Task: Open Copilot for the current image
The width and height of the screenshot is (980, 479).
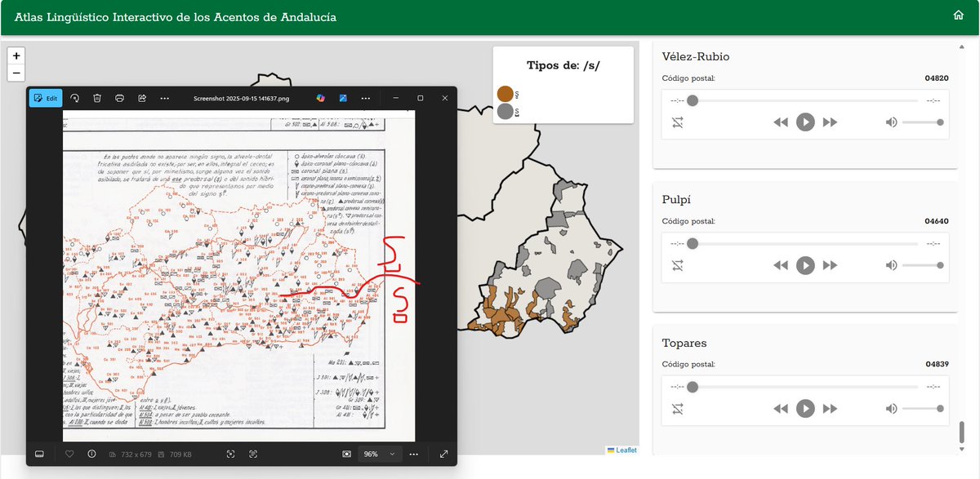Action: 320,98
